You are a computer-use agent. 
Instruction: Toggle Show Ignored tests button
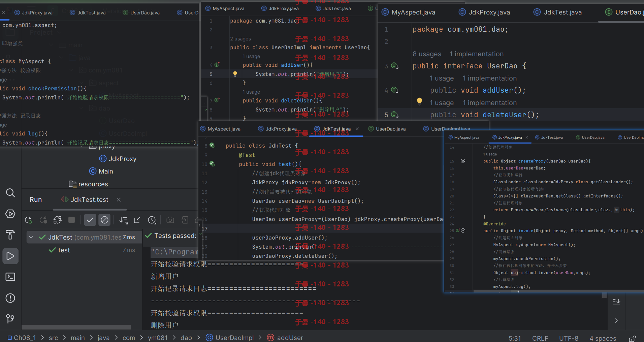(104, 220)
